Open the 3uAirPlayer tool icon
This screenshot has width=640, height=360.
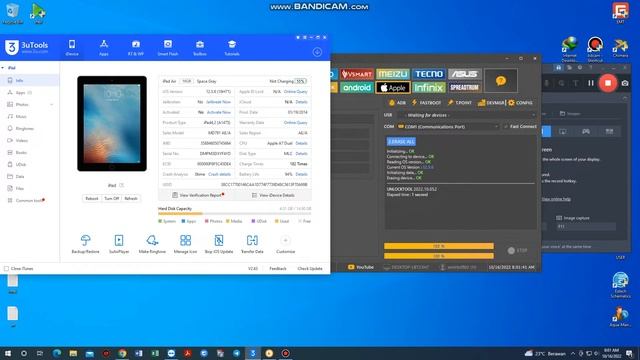click(x=119, y=244)
